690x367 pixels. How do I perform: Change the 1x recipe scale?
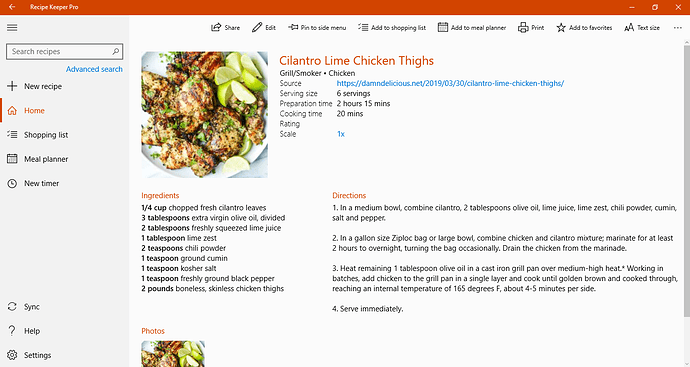pos(341,134)
